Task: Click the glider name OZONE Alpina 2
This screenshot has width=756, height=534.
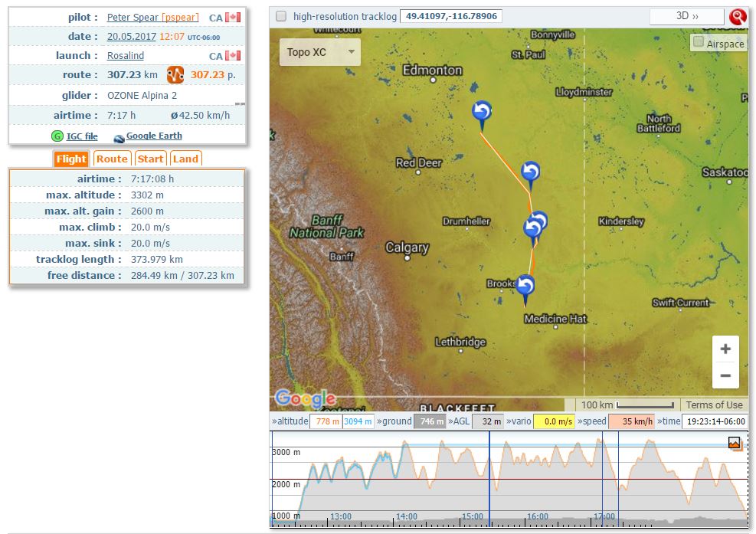Action: coord(142,96)
